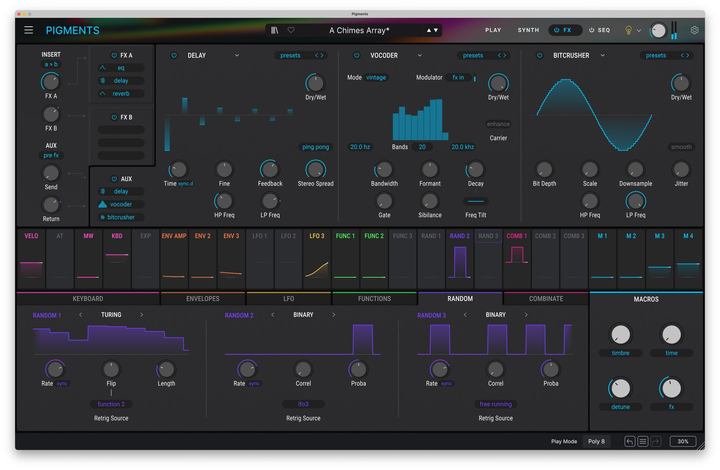Click the Stereo Spread knob

pos(315,169)
